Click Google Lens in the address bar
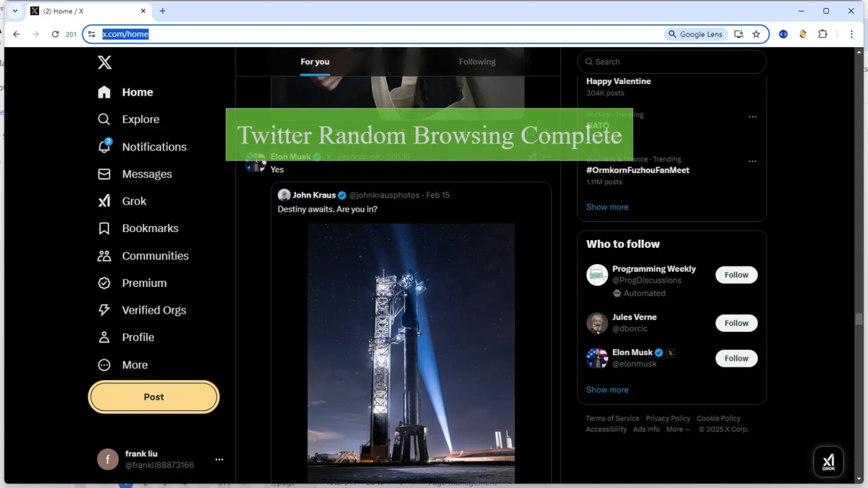This screenshot has width=868, height=488. pos(695,34)
